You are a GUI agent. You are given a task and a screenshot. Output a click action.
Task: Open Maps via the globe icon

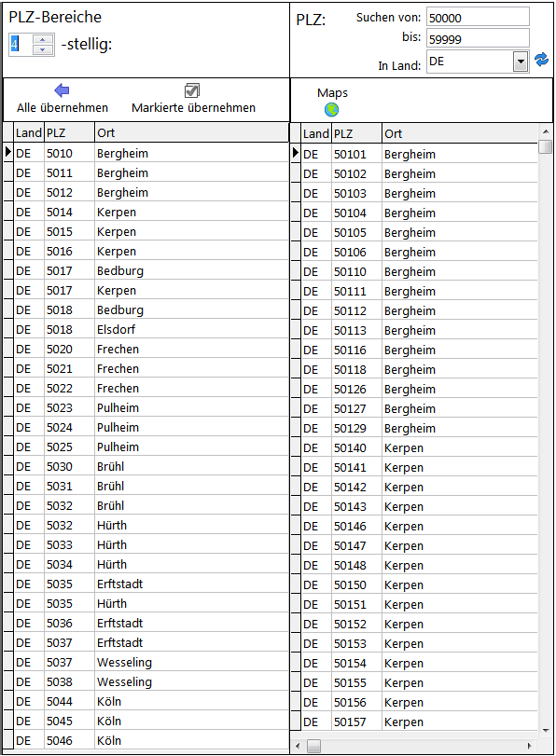(331, 110)
